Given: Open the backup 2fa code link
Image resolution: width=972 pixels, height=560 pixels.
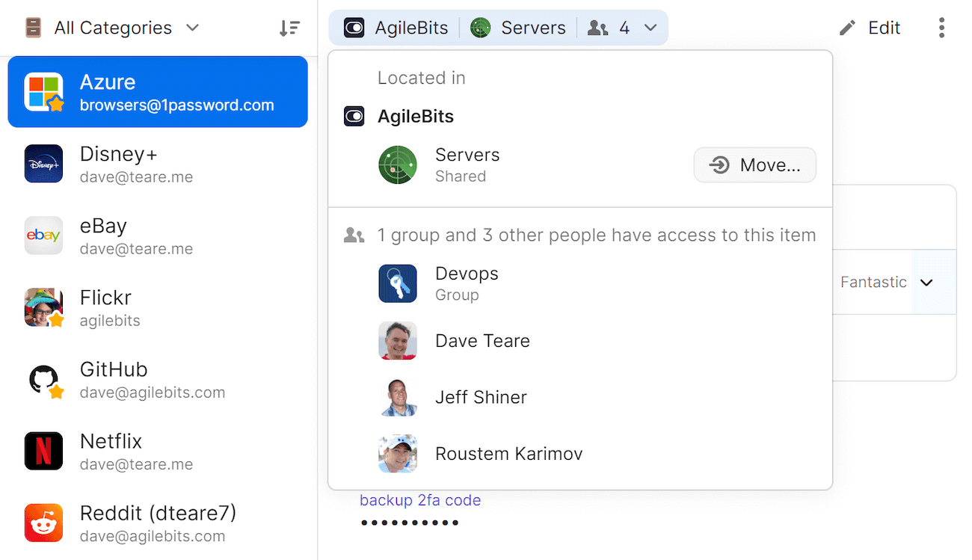Looking at the screenshot, I should 420,501.
